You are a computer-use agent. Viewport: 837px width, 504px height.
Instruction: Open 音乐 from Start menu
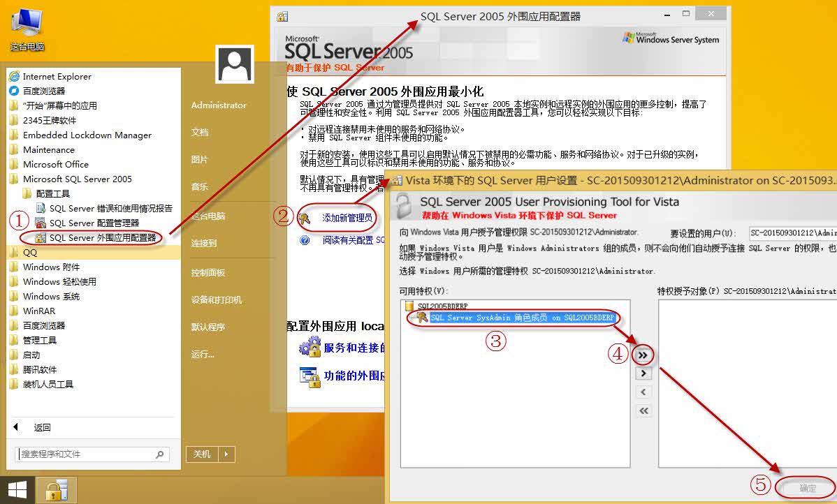coord(200,186)
